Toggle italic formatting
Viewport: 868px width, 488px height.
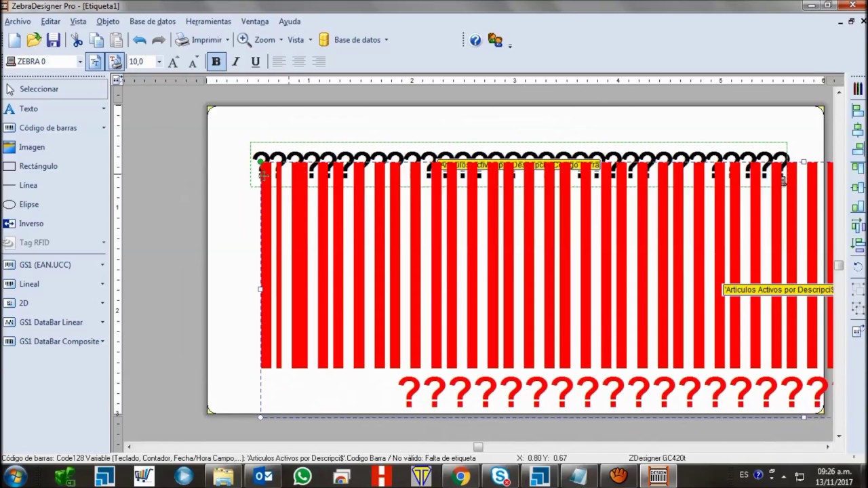click(235, 62)
